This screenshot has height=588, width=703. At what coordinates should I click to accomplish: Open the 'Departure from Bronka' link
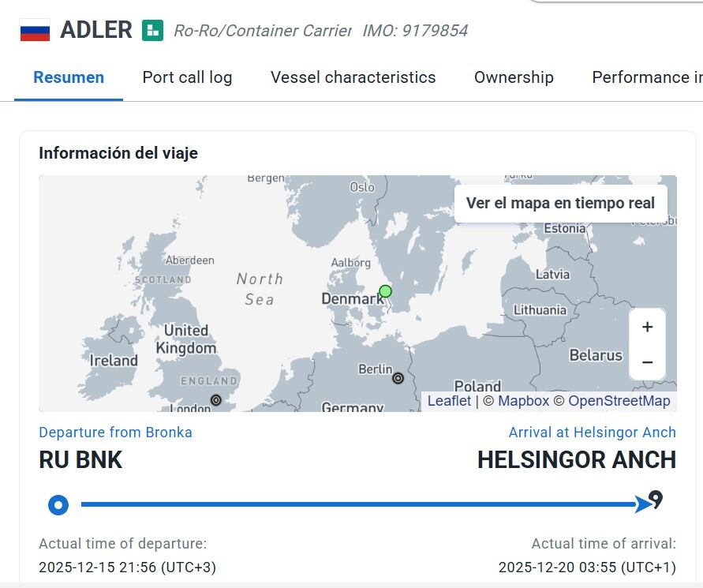click(115, 433)
